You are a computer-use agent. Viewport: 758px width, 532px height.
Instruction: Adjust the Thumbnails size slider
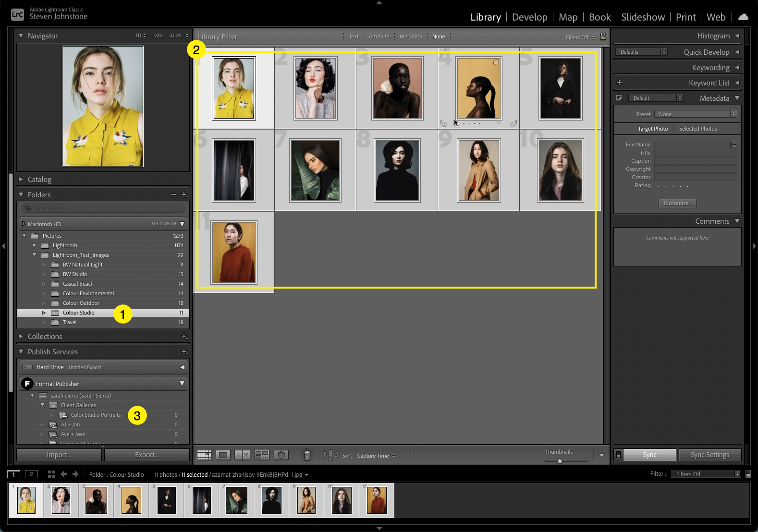point(560,461)
